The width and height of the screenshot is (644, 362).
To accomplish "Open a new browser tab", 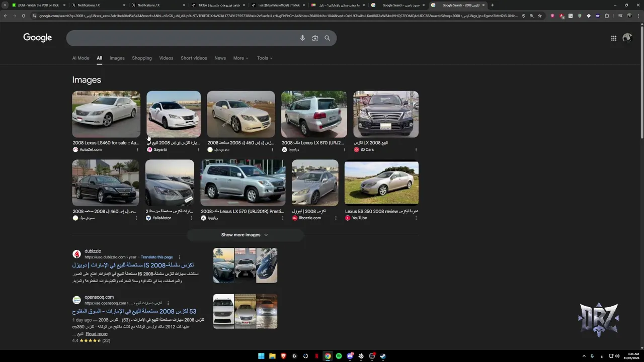I will tap(492, 5).
